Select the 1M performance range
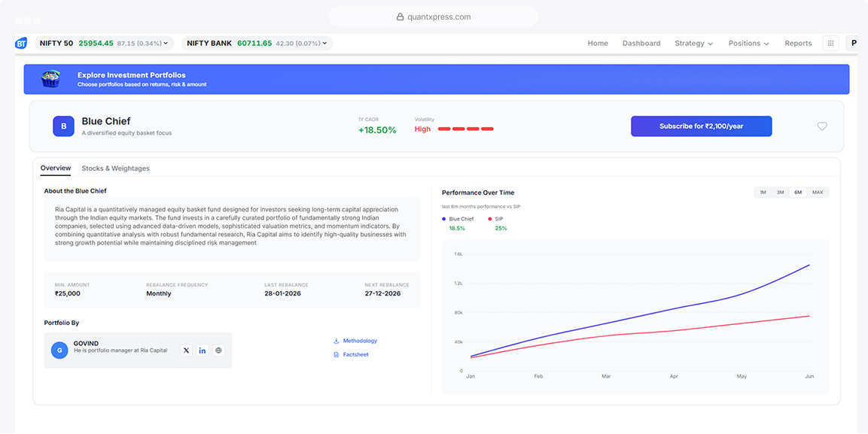868x434 pixels. click(763, 193)
